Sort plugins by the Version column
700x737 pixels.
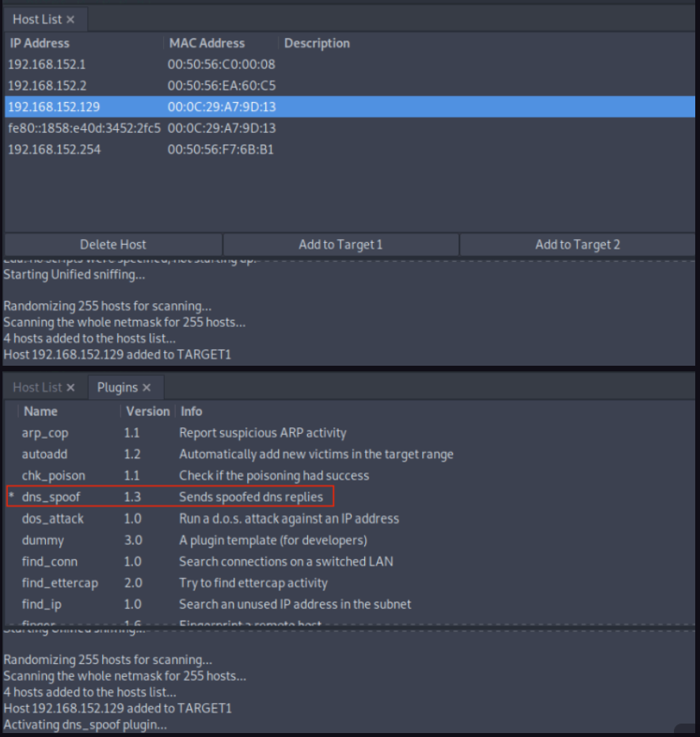(147, 411)
